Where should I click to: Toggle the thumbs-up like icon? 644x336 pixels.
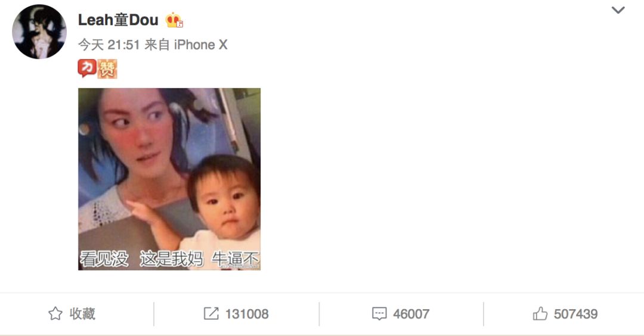click(540, 314)
